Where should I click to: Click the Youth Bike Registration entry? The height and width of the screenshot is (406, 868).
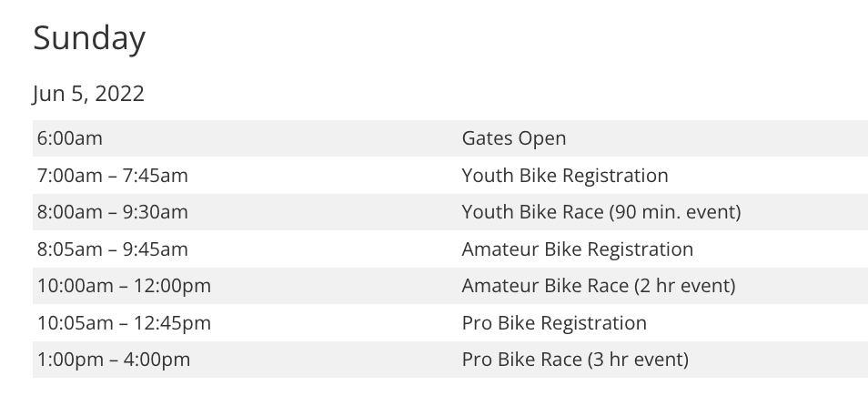(564, 176)
